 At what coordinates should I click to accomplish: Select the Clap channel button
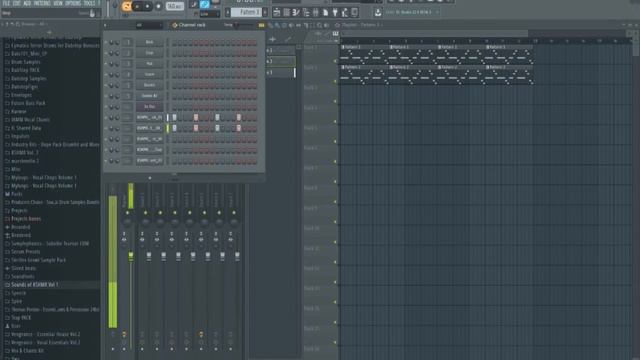(149, 53)
